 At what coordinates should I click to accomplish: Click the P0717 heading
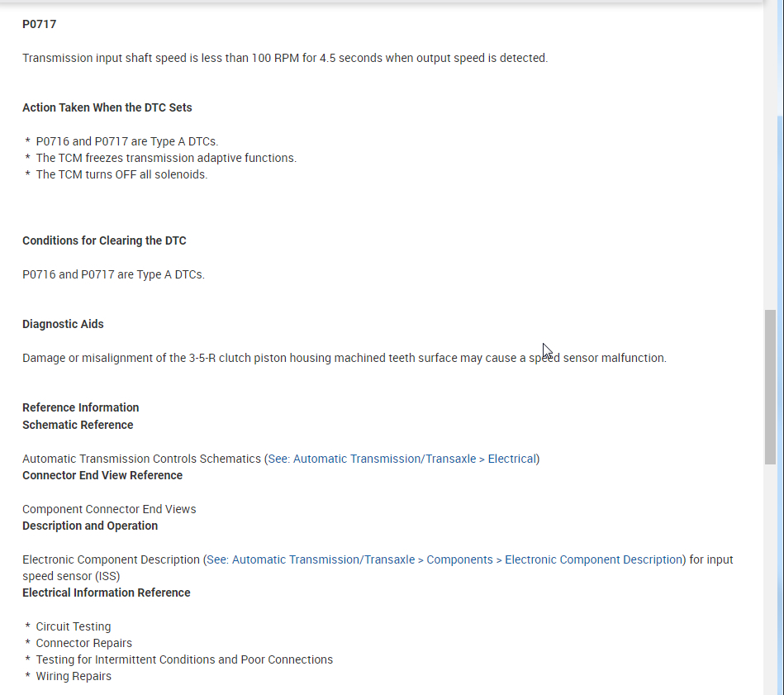point(40,24)
